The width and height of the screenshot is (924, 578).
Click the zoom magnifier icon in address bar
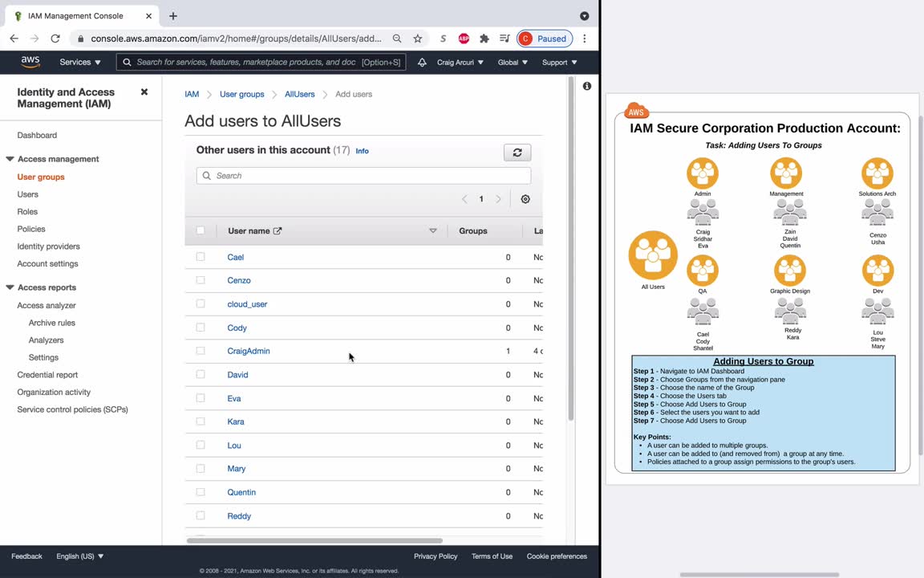[x=397, y=39]
